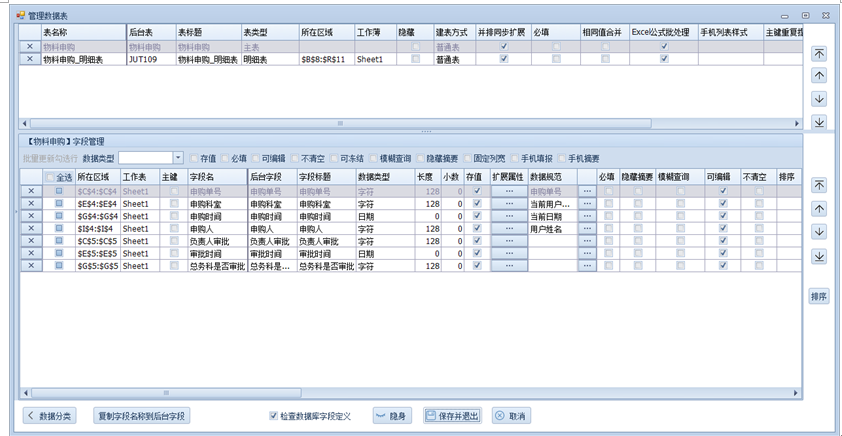
Task: Delete the 申购科室 field row
Action: [x=30, y=203]
